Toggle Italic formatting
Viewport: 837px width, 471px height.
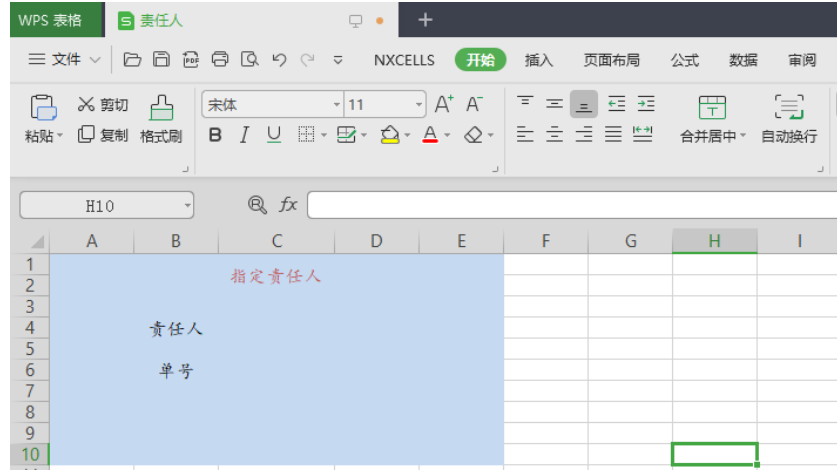(244, 134)
